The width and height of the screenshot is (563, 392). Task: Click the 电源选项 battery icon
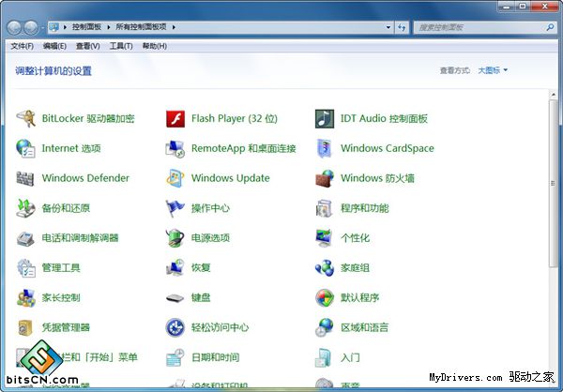[175, 237]
